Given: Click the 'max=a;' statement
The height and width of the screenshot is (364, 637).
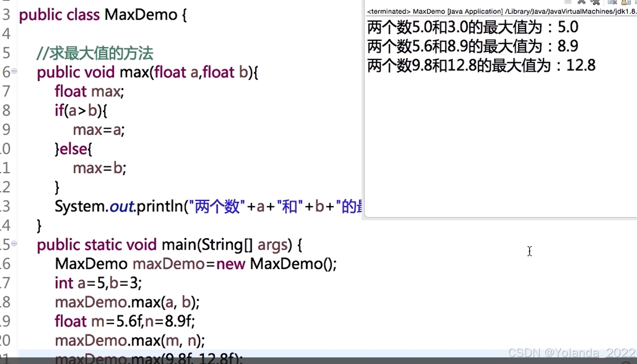Looking at the screenshot, I should [99, 130].
